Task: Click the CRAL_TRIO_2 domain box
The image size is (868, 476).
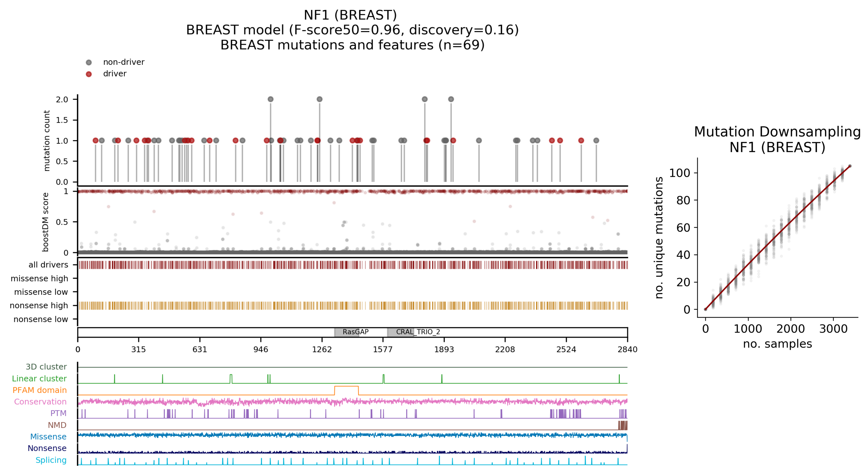Action: tap(400, 332)
